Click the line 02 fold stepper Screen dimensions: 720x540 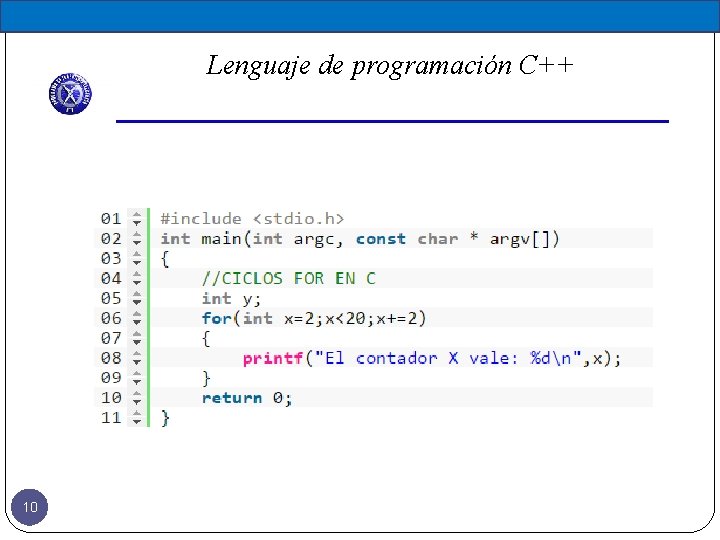click(137, 238)
